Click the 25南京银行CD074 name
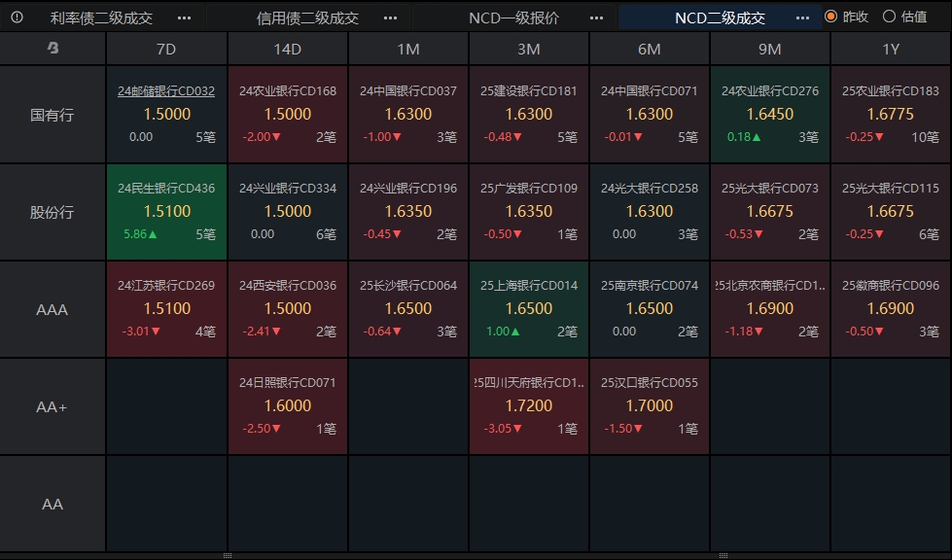Screen dimensions: 952x560 [x=649, y=285]
